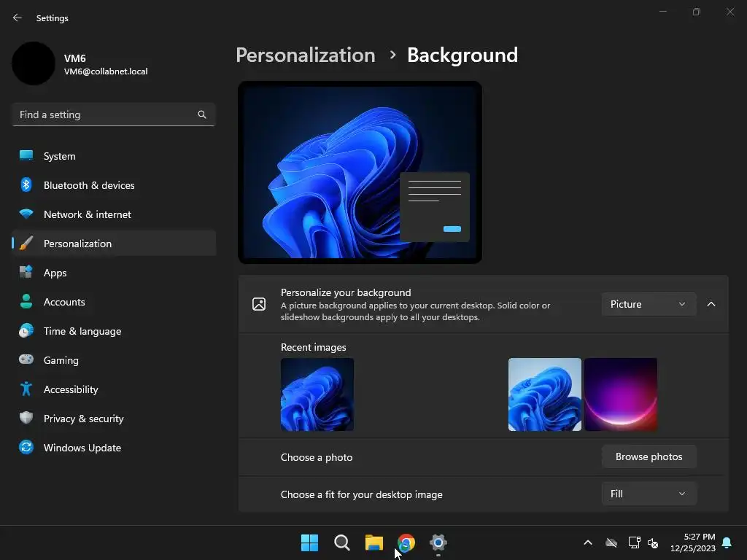The image size is (747, 560).
Task: Click Browse photos button
Action: pos(649,456)
